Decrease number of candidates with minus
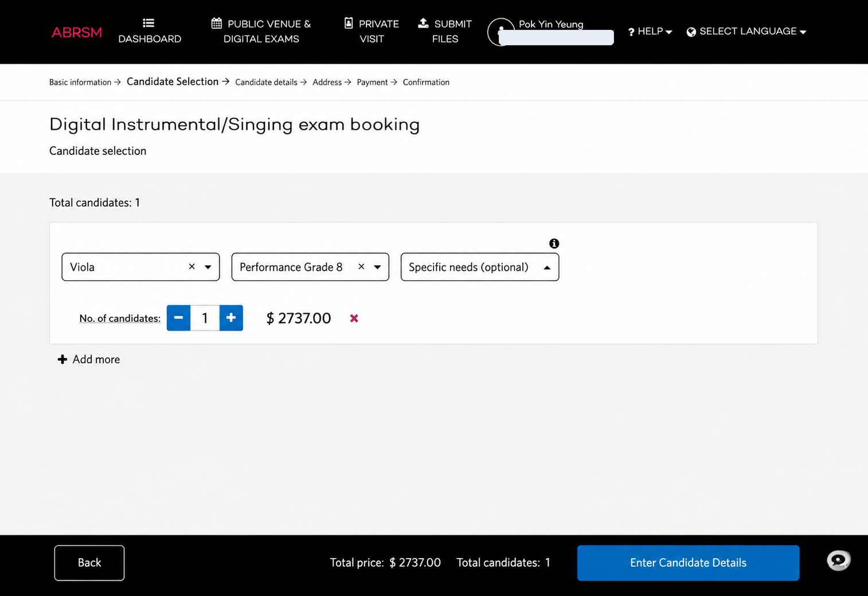This screenshot has height=596, width=868. [x=178, y=318]
